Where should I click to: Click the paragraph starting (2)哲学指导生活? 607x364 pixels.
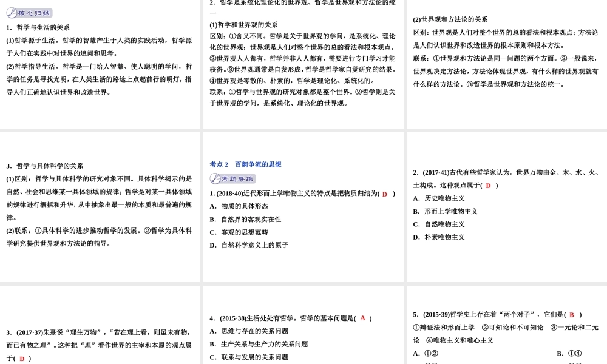[x=99, y=79]
